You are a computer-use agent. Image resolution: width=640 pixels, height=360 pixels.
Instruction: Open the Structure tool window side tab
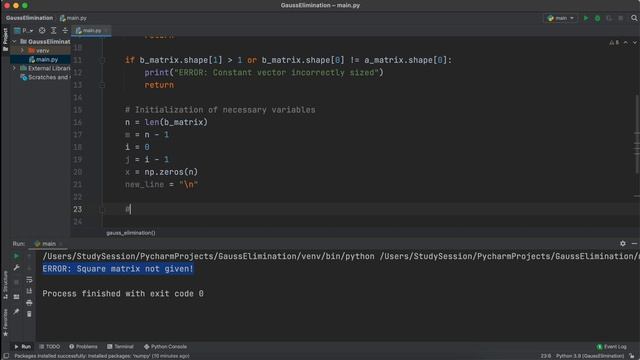pyautogui.click(x=5, y=285)
